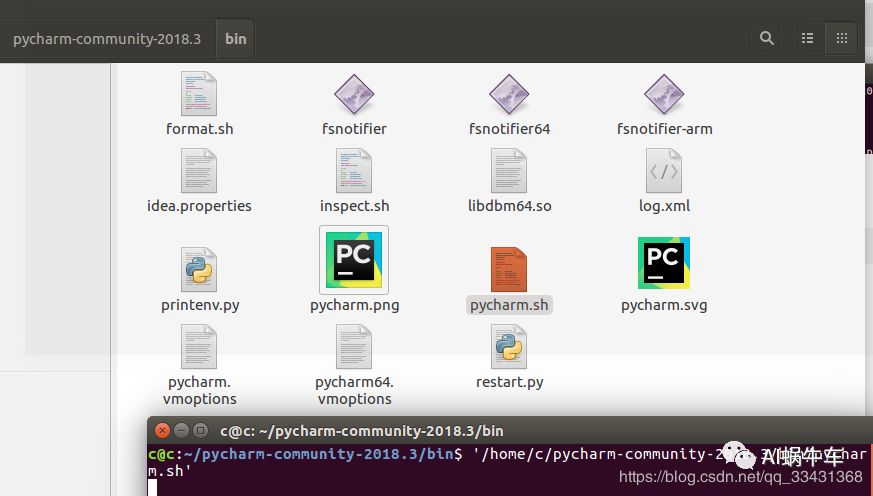873x496 pixels.
Task: Select the pycharm.svg image icon
Action: point(664,263)
